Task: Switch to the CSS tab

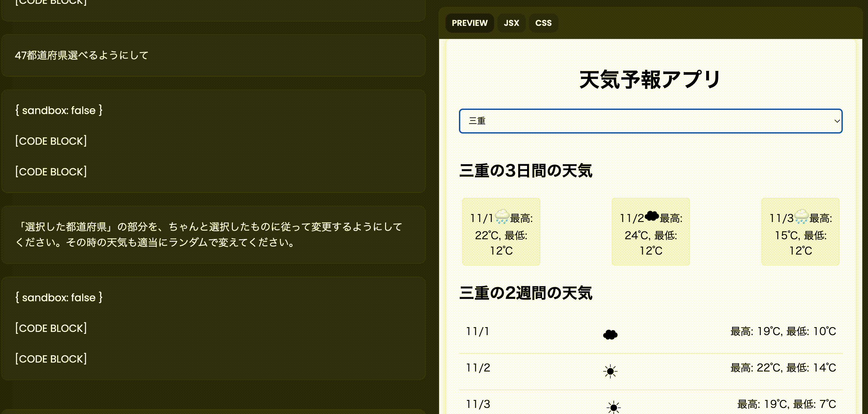Action: click(543, 23)
